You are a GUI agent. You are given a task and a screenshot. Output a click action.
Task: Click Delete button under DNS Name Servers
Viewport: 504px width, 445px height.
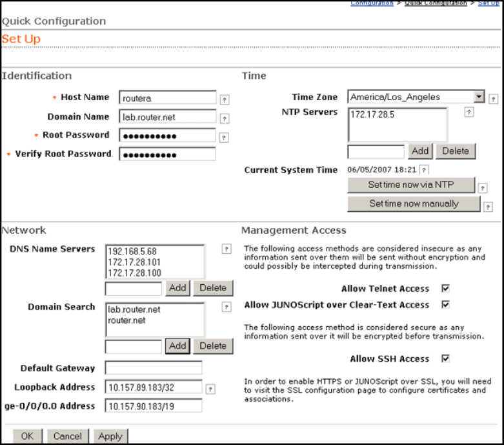coord(213,288)
